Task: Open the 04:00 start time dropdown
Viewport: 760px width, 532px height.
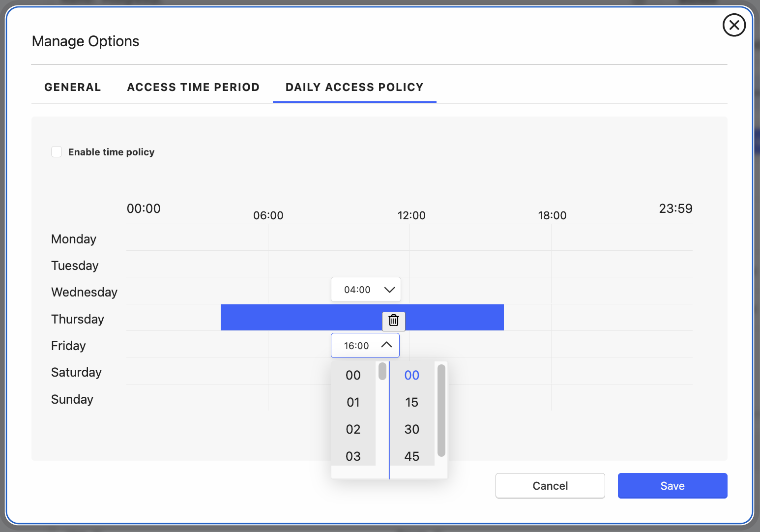Action: pos(366,290)
